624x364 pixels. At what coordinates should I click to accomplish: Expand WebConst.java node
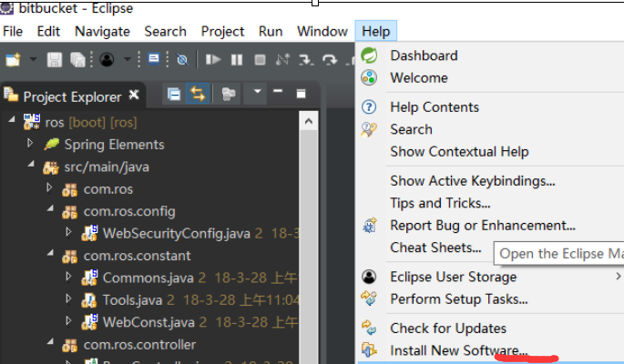[x=68, y=320]
